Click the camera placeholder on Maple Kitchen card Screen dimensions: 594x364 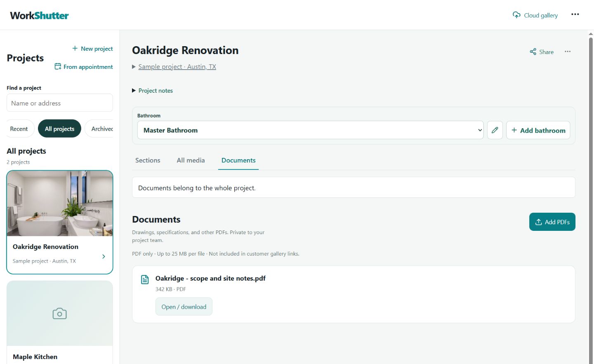click(x=60, y=314)
